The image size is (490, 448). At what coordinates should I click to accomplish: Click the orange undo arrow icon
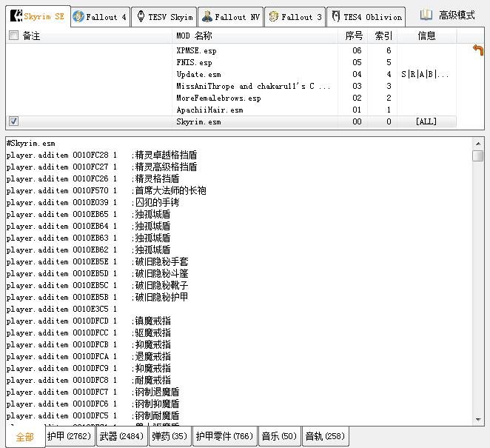(x=478, y=50)
